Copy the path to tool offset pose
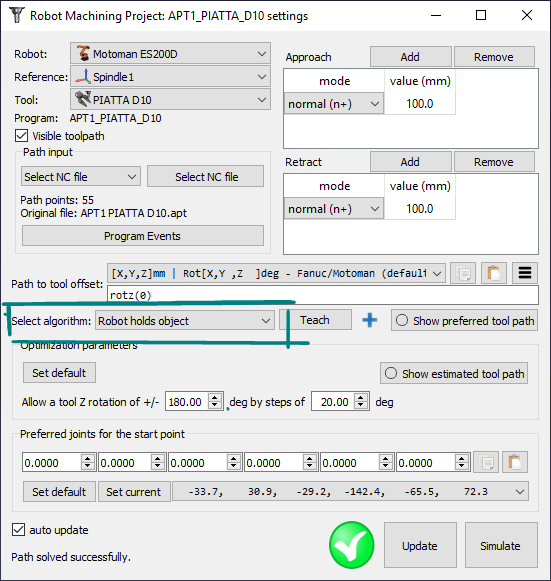551x581 pixels. [463, 273]
